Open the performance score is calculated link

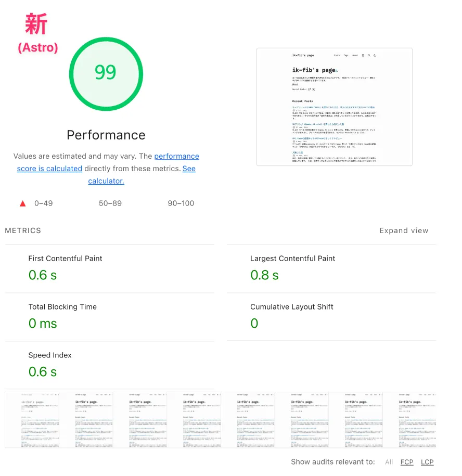pyautogui.click(x=108, y=162)
